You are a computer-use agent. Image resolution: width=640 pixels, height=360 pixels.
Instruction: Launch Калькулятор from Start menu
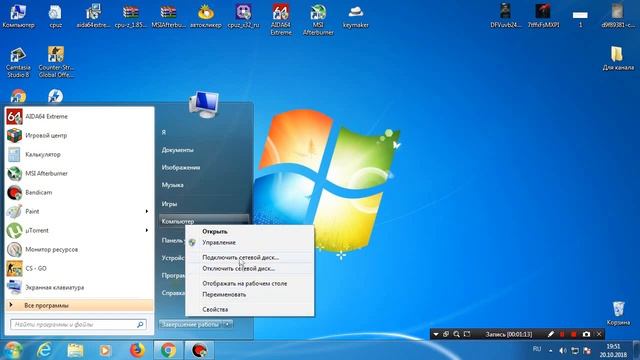point(80,155)
